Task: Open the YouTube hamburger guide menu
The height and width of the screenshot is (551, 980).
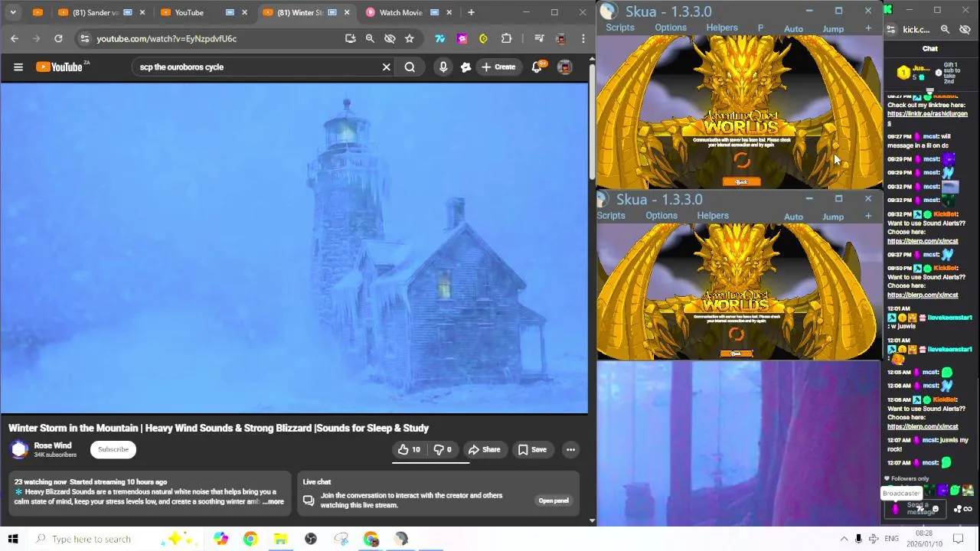Action: 18,67
